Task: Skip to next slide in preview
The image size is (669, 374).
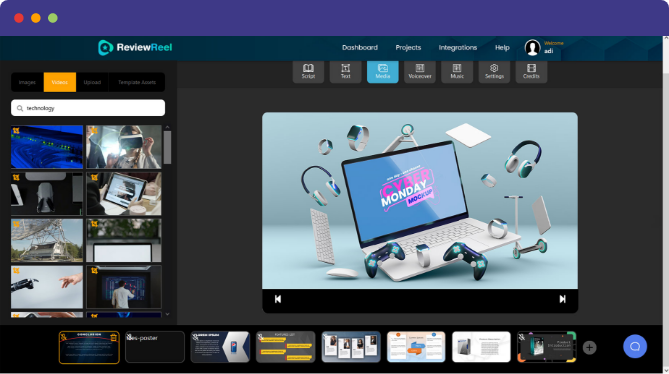Action: 562,299
